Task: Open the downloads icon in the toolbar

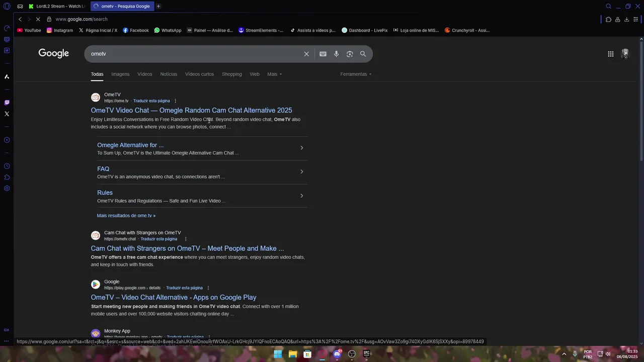Action: [x=626, y=20]
